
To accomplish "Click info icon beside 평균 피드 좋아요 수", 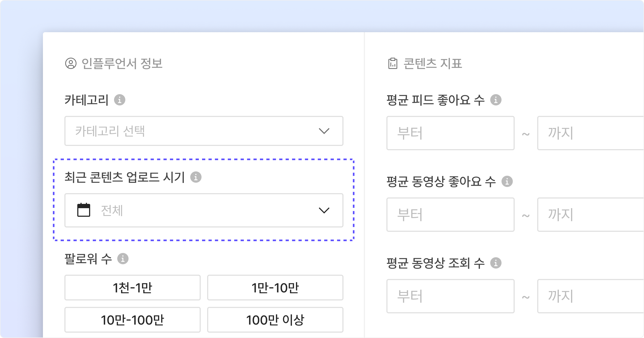I will (x=496, y=100).
